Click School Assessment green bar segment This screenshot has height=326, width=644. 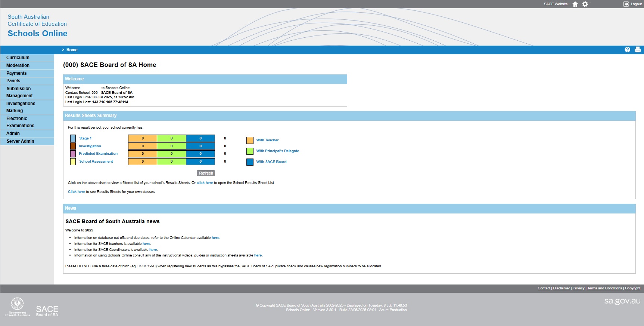[171, 162]
